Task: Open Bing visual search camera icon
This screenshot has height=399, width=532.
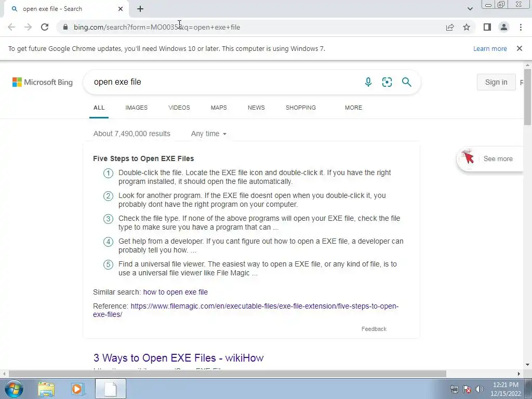Action: [x=387, y=82]
